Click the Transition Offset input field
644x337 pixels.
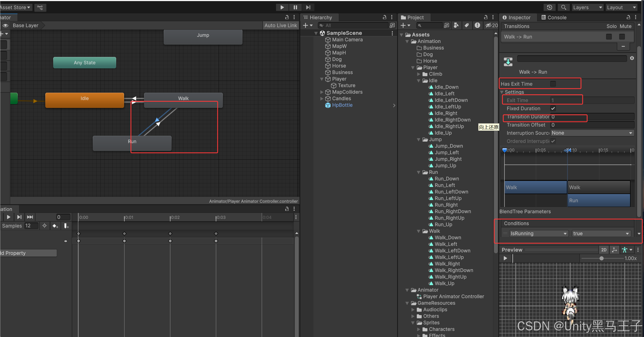[592, 125]
